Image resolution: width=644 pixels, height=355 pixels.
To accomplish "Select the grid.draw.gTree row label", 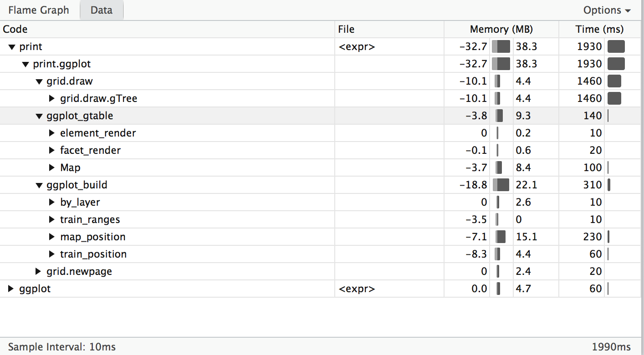I will (99, 98).
